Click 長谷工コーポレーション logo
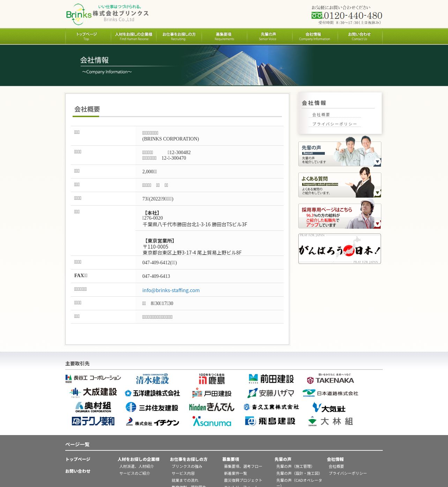448x487 pixels. click(x=93, y=379)
